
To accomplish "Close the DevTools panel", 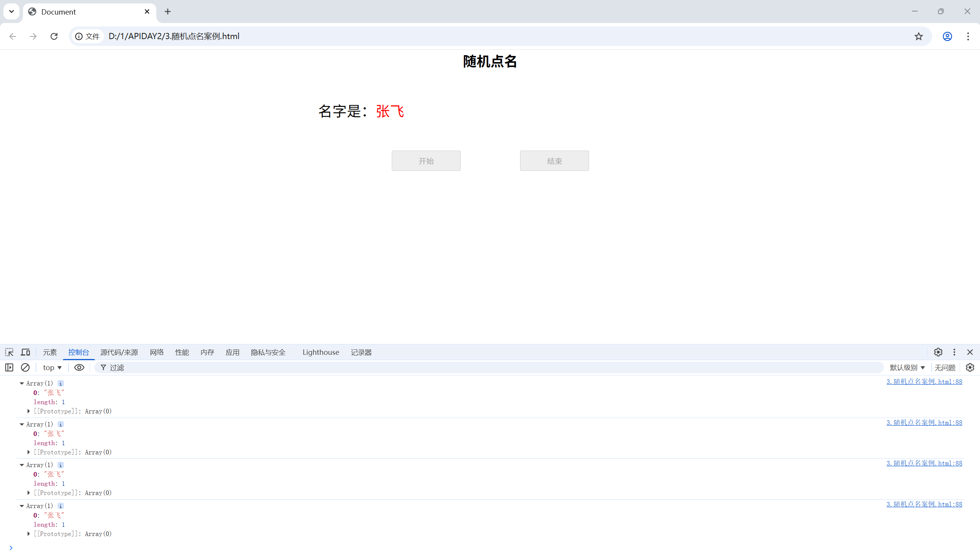I will click(970, 352).
